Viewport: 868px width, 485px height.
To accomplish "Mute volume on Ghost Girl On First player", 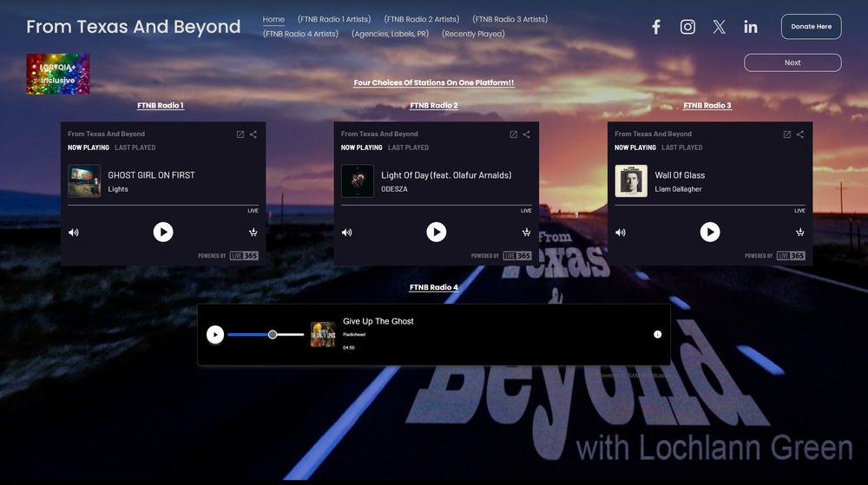I will pyautogui.click(x=74, y=233).
